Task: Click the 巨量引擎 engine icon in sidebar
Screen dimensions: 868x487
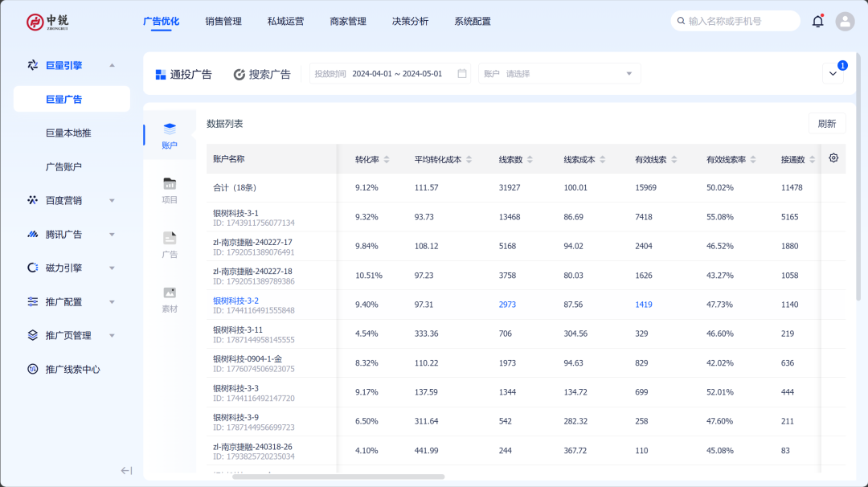Action: pyautogui.click(x=32, y=65)
